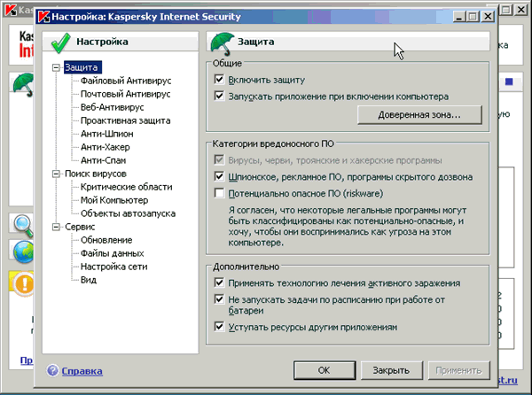Click the Закрыть button
Screen dimensions: 532x395
[x=392, y=370]
